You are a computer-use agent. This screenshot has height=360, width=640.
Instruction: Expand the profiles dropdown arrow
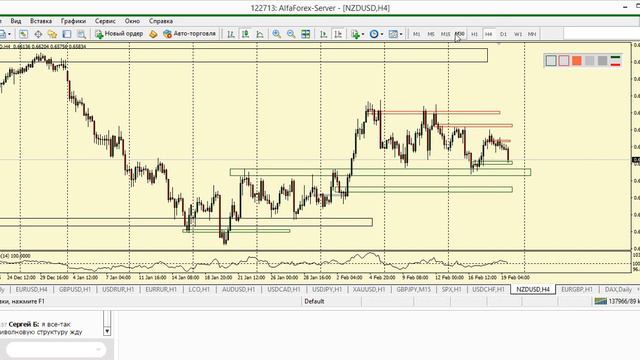click(9, 34)
